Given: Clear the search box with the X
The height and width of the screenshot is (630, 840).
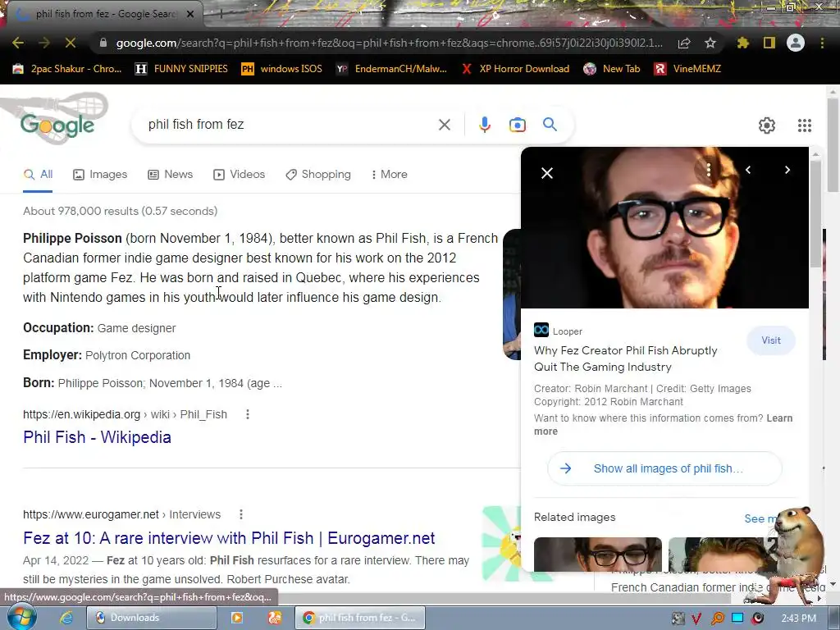Looking at the screenshot, I should pyautogui.click(x=444, y=125).
